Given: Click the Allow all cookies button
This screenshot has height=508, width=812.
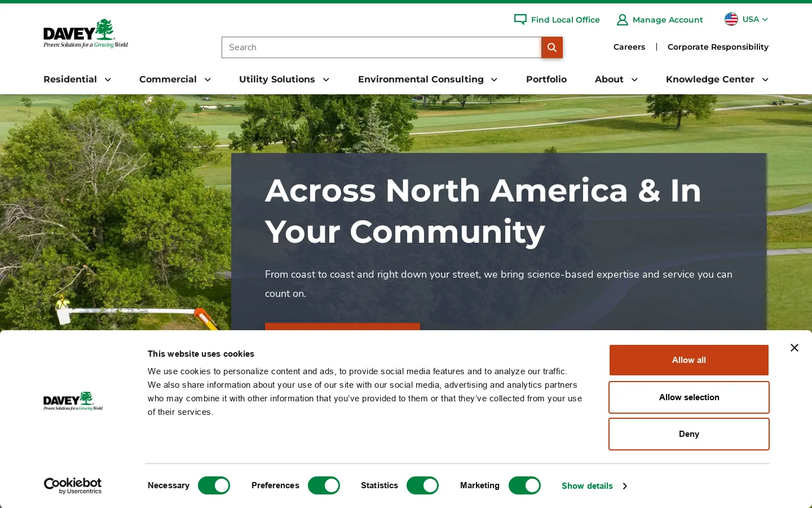Looking at the screenshot, I should point(689,360).
